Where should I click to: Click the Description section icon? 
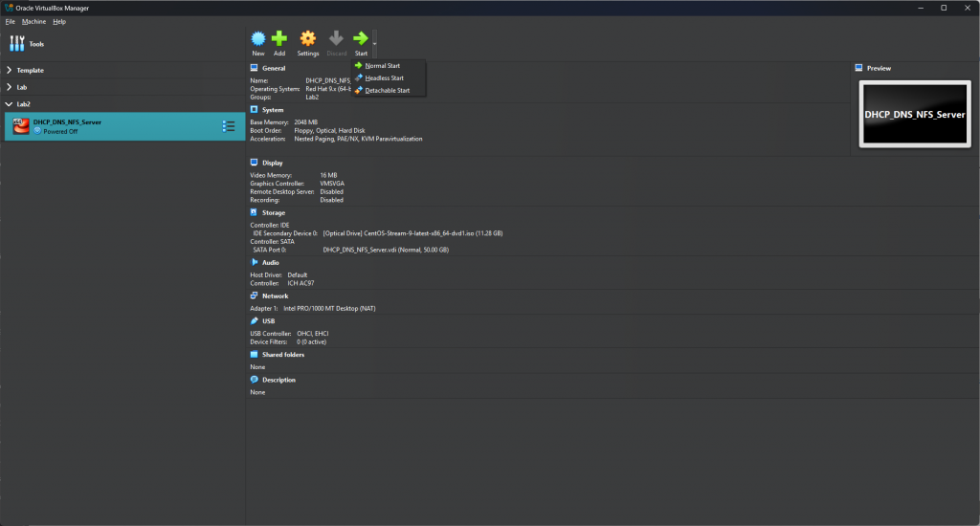(254, 379)
